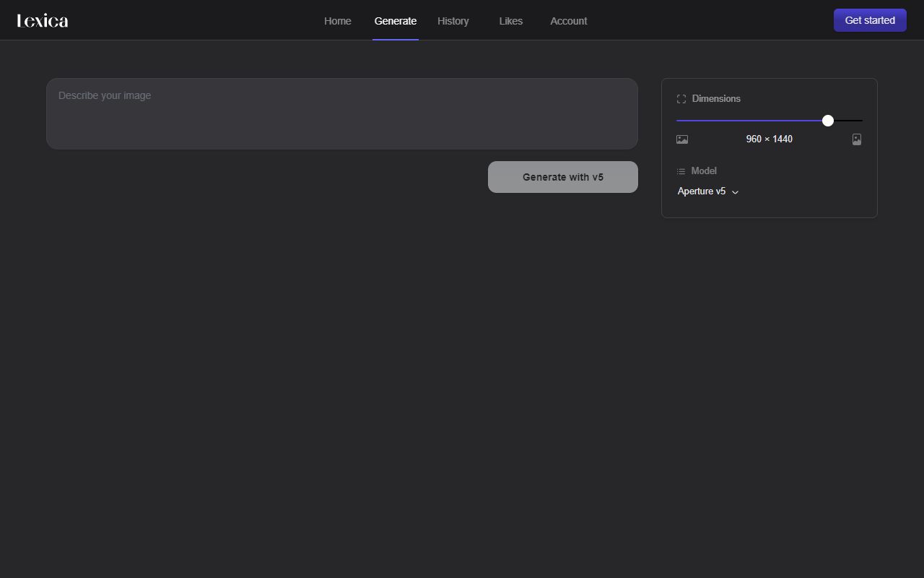Click the Dimensions section header

(x=716, y=98)
